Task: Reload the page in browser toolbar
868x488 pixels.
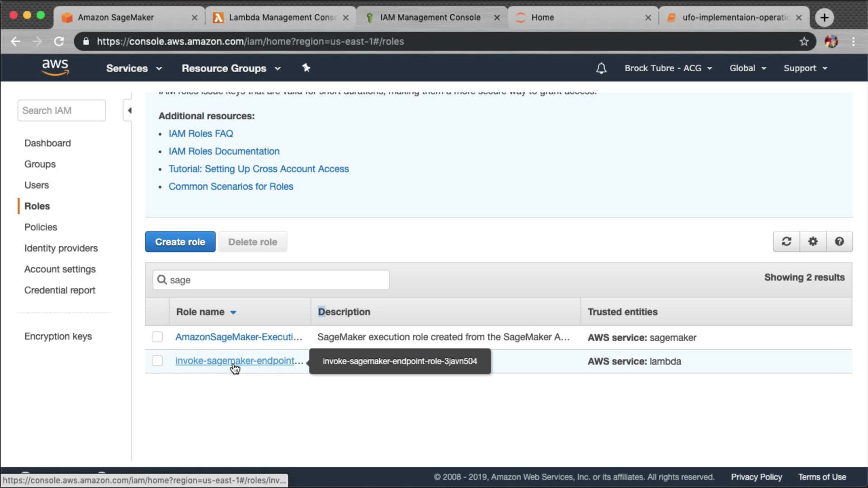Action: [59, 42]
